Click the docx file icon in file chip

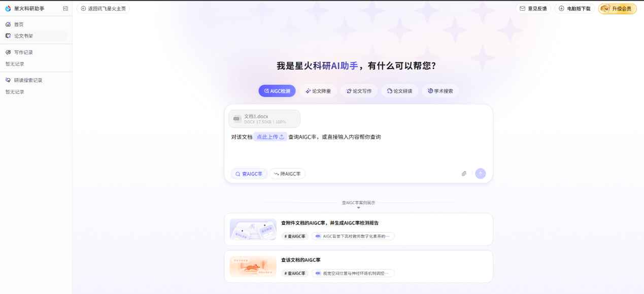(x=236, y=119)
